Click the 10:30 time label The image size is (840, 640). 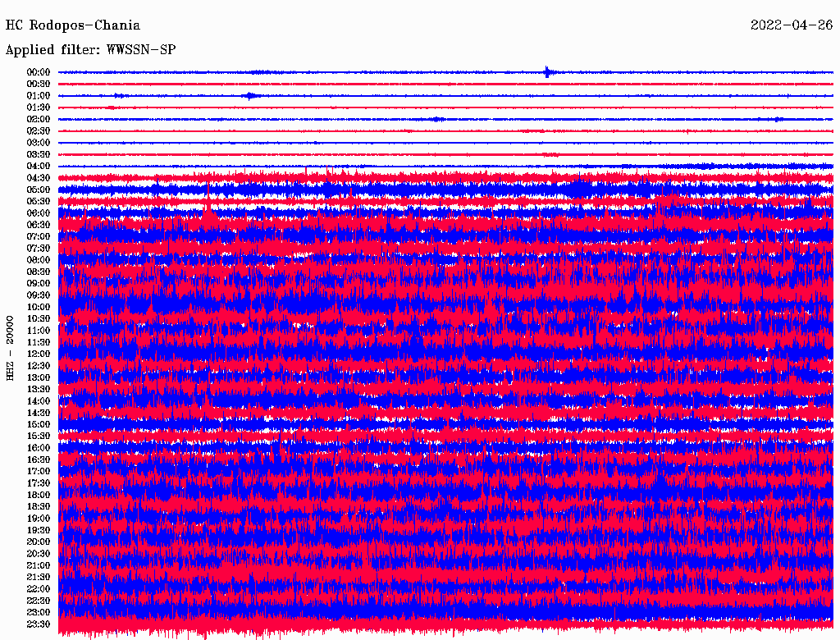coord(39,319)
